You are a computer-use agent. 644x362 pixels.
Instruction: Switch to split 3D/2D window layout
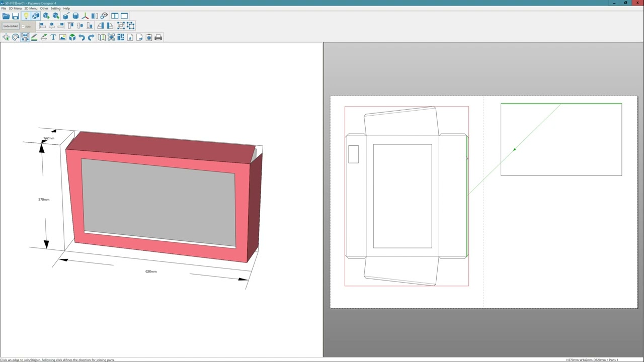coord(115,16)
